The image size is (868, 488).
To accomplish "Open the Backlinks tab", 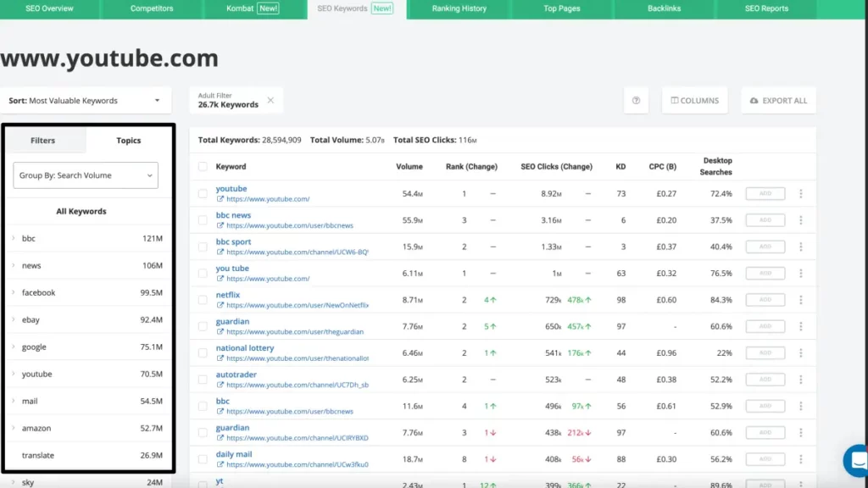I will coord(664,8).
